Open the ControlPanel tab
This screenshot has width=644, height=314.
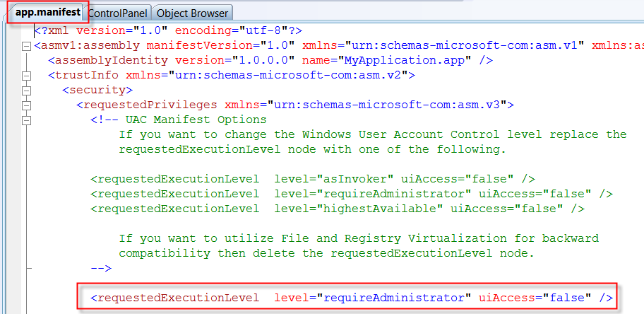(x=118, y=13)
